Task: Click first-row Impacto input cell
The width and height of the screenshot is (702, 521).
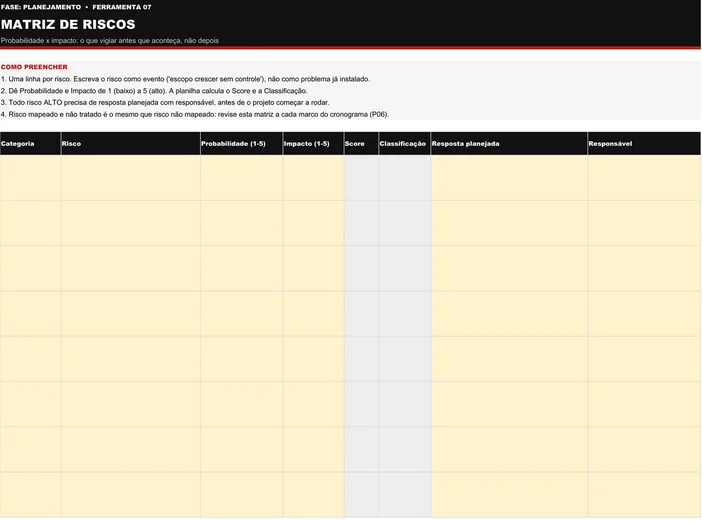Action: point(313,178)
